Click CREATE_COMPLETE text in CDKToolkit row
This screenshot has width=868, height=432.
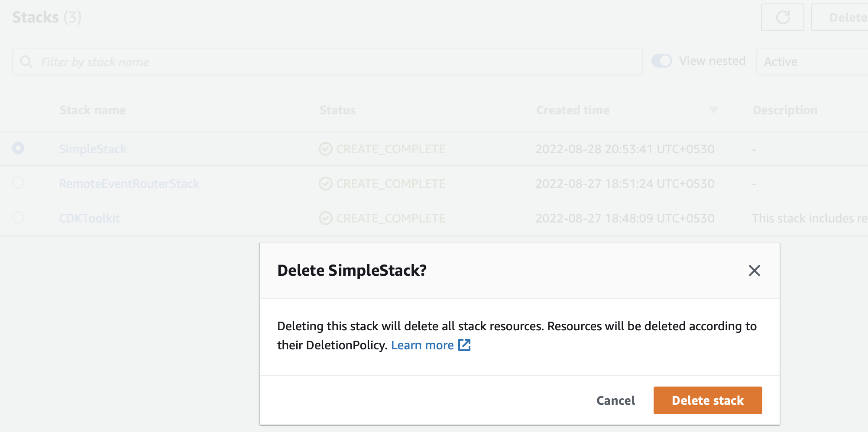tap(391, 218)
